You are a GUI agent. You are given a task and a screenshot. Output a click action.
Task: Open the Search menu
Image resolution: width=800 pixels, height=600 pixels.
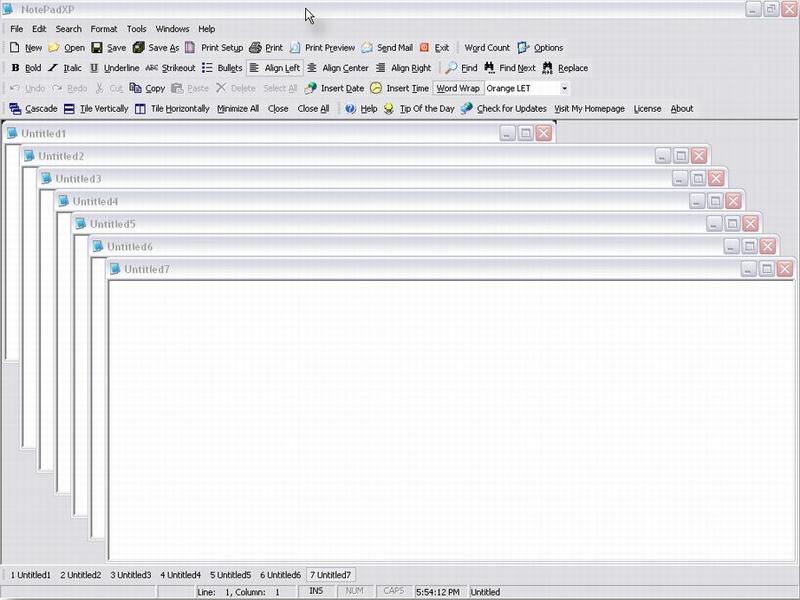click(x=68, y=29)
